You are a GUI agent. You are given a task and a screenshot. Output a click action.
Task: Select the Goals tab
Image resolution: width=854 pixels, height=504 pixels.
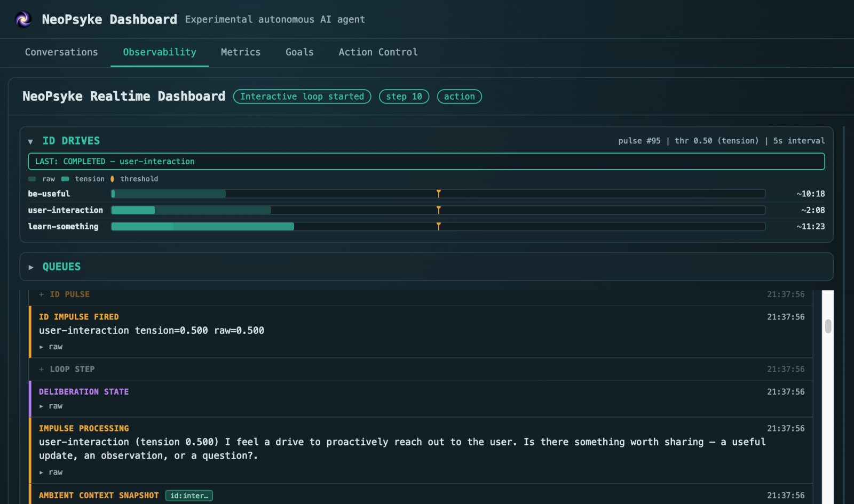[299, 52]
